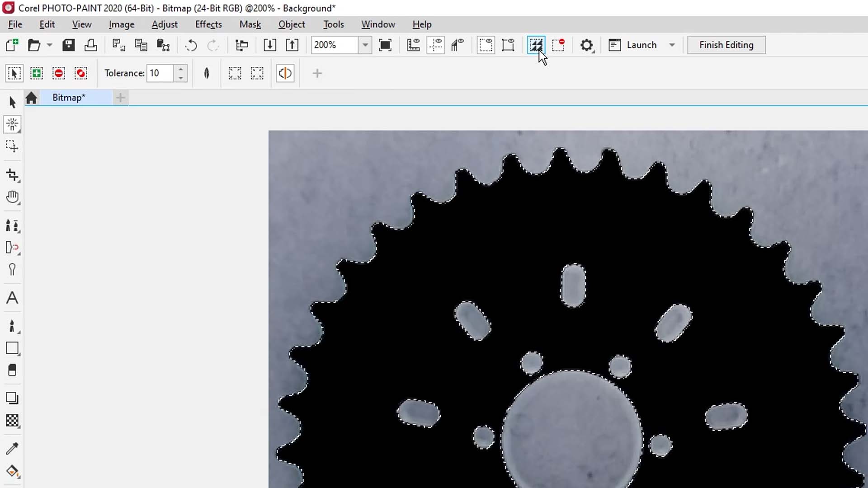
Task: Open the Mask menu
Action: (250, 24)
